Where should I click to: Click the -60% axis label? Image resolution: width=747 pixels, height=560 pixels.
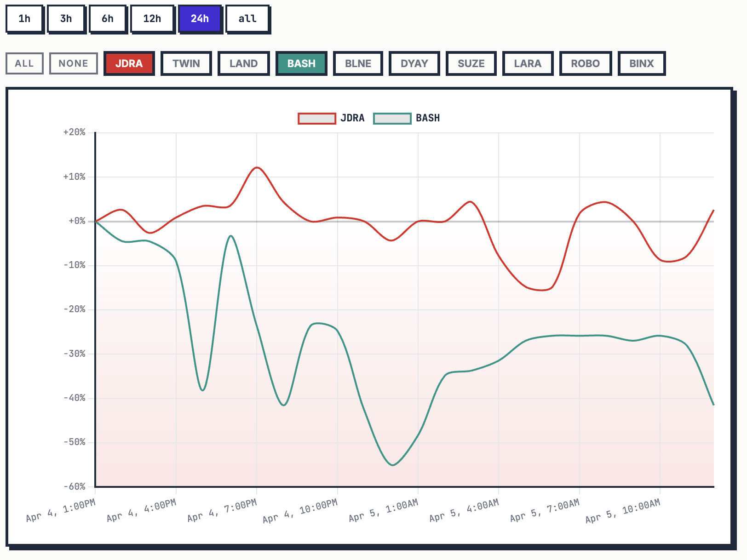(x=75, y=486)
